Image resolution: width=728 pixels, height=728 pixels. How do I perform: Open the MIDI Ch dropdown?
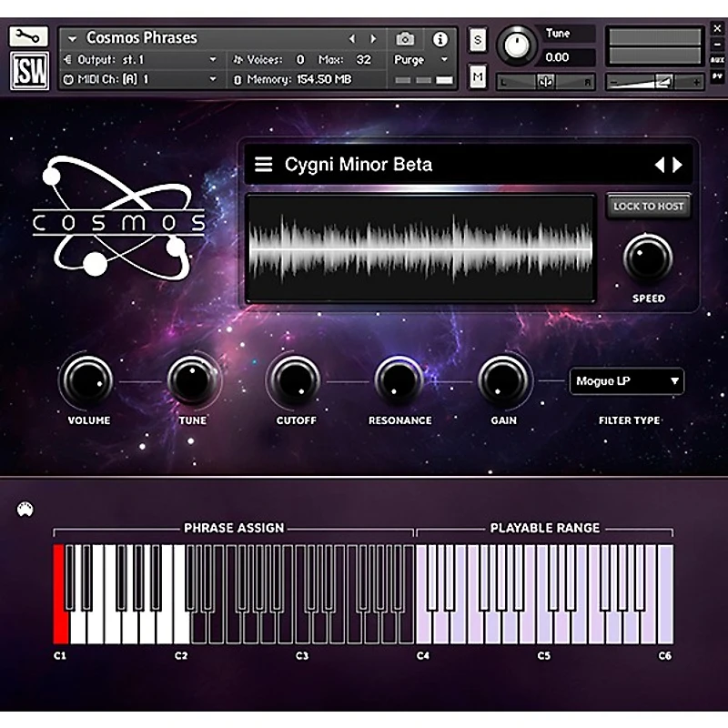click(x=213, y=79)
